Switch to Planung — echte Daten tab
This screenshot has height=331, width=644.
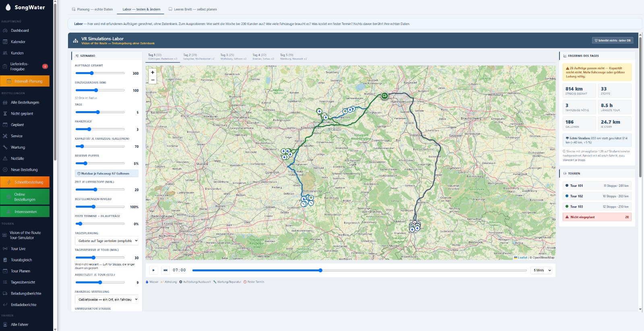click(x=92, y=9)
